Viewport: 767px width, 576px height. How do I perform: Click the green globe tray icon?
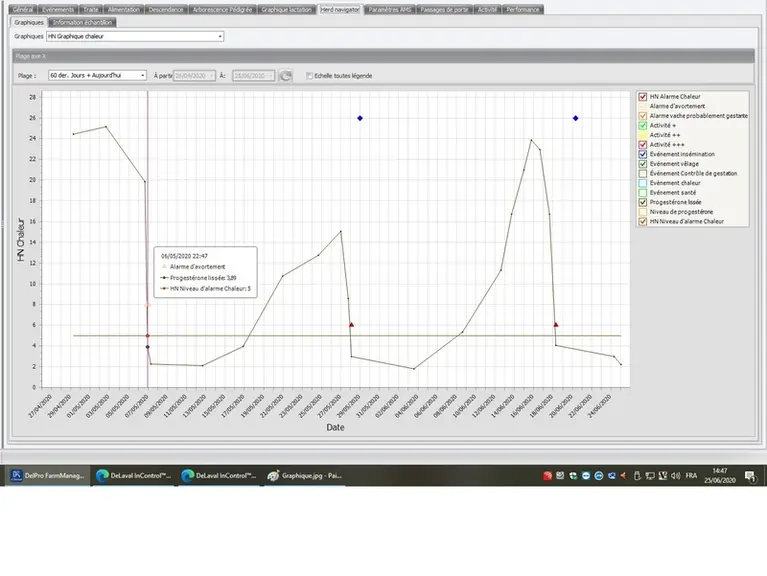[573, 476]
